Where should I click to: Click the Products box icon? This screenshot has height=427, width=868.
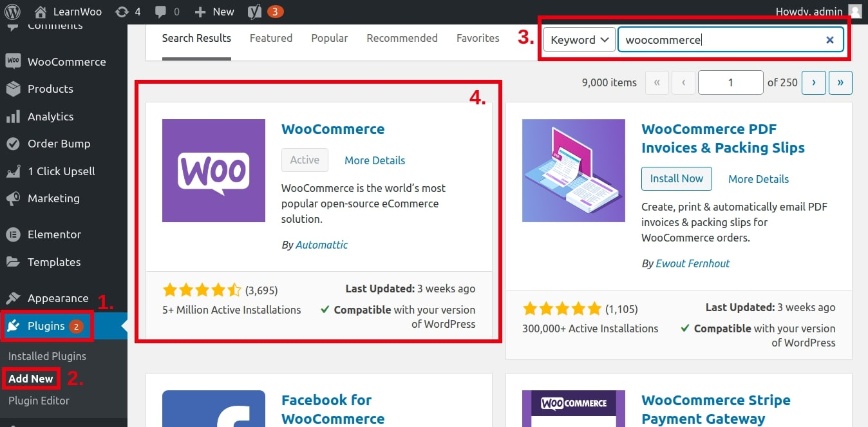(13, 89)
